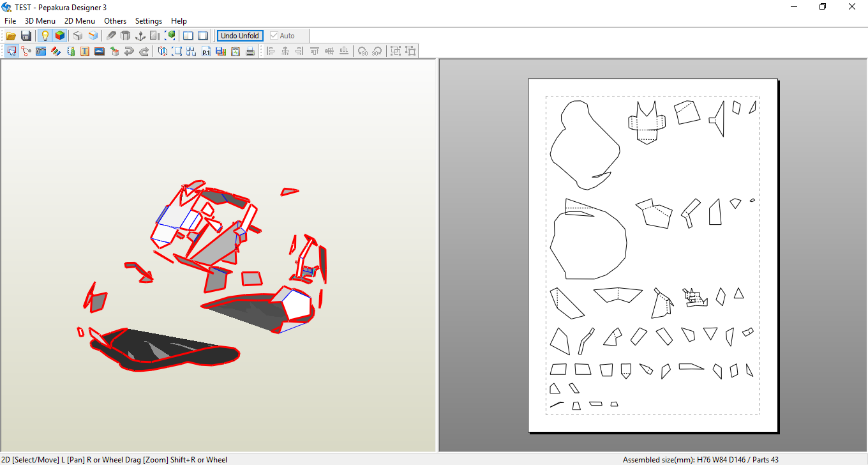Click the Undo Unfold button

(x=240, y=36)
